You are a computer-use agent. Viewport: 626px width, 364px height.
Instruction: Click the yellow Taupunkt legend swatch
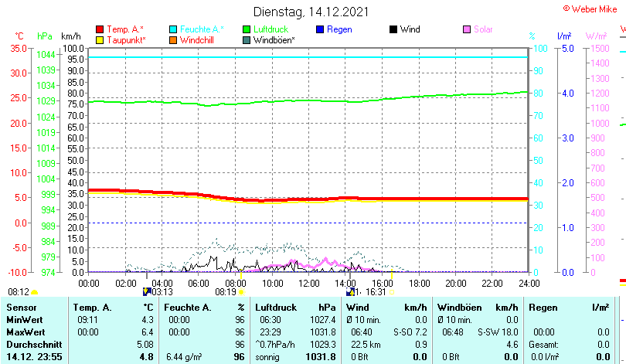[x=100, y=39]
